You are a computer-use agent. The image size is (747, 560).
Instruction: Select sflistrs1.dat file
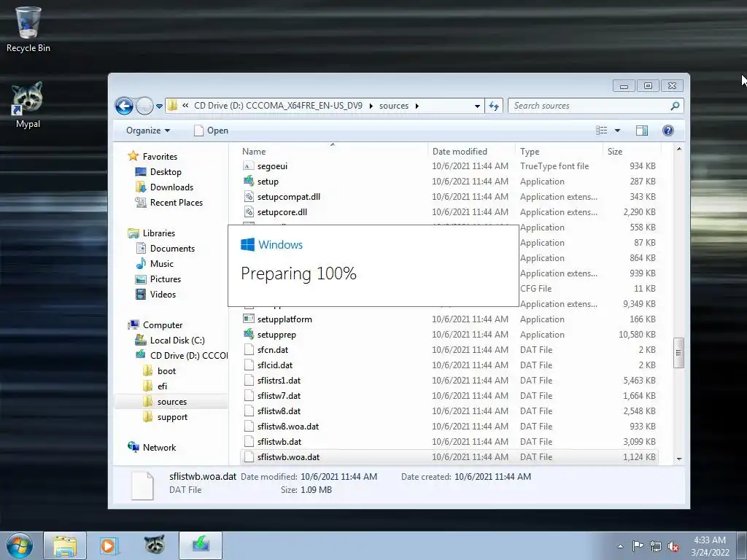279,380
